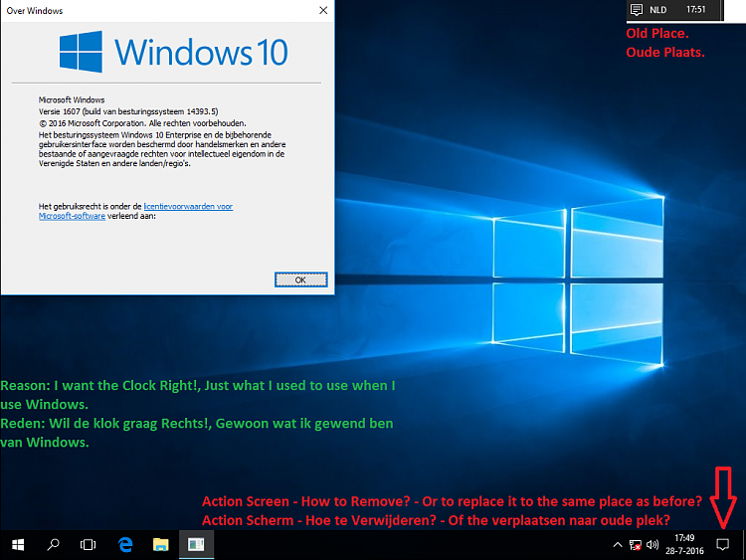This screenshot has height=560, width=746.
Task: Open the taskbar search magnifier
Action: (54, 545)
